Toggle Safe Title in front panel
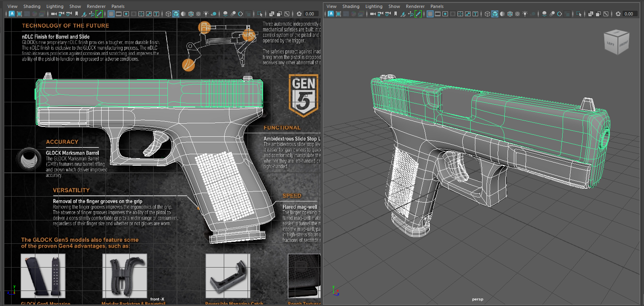The height and width of the screenshot is (306, 644). tap(156, 14)
